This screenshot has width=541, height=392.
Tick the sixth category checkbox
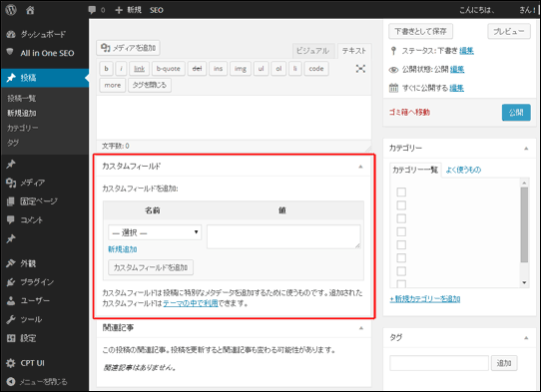(401, 257)
